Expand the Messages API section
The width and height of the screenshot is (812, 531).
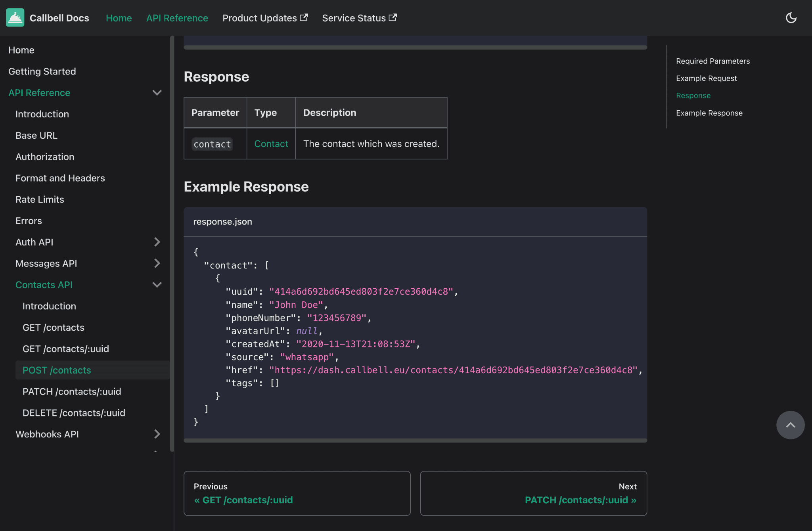(157, 263)
